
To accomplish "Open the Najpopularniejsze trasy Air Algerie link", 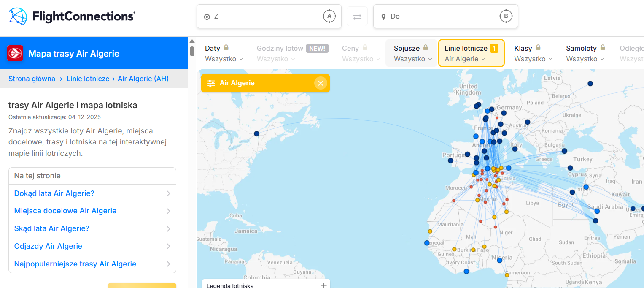I will pyautogui.click(x=75, y=264).
